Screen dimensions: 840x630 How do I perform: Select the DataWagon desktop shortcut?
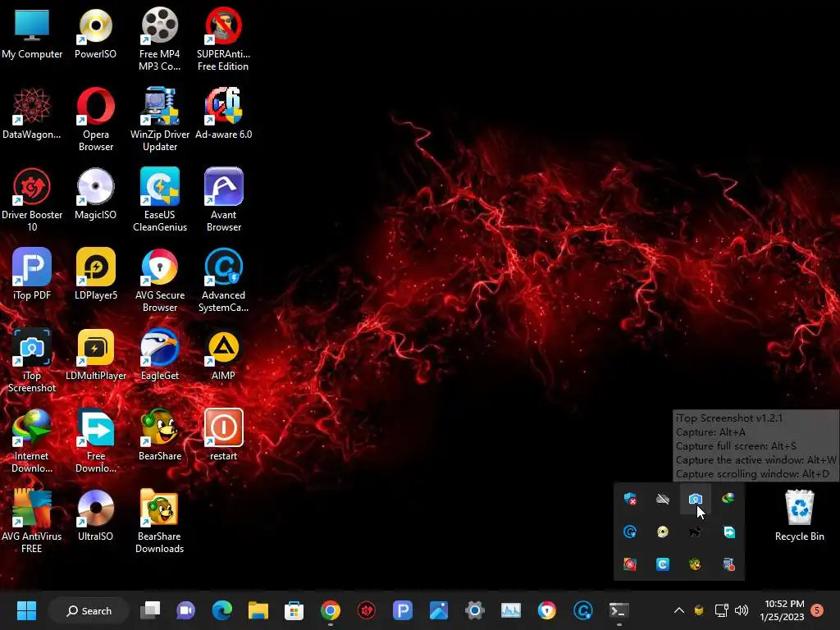(32, 114)
